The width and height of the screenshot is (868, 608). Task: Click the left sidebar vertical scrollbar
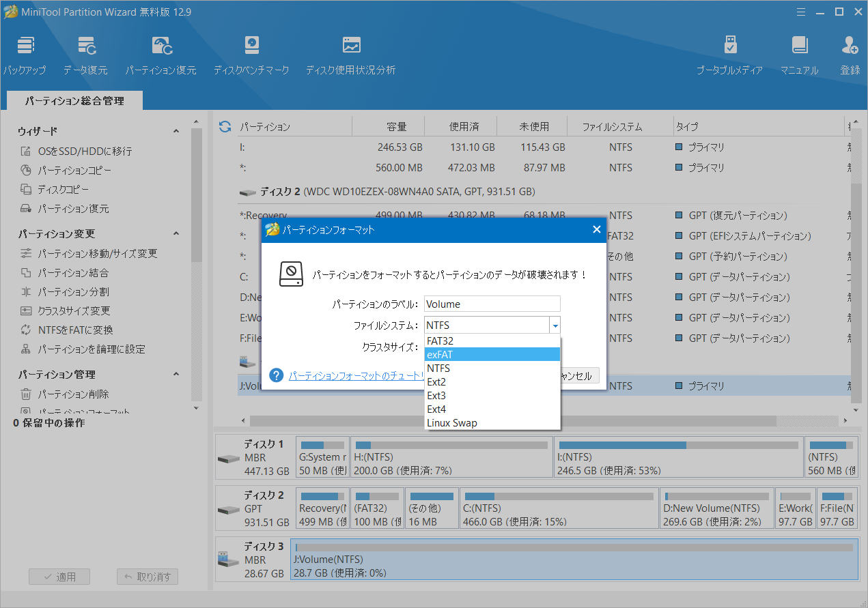197,194
